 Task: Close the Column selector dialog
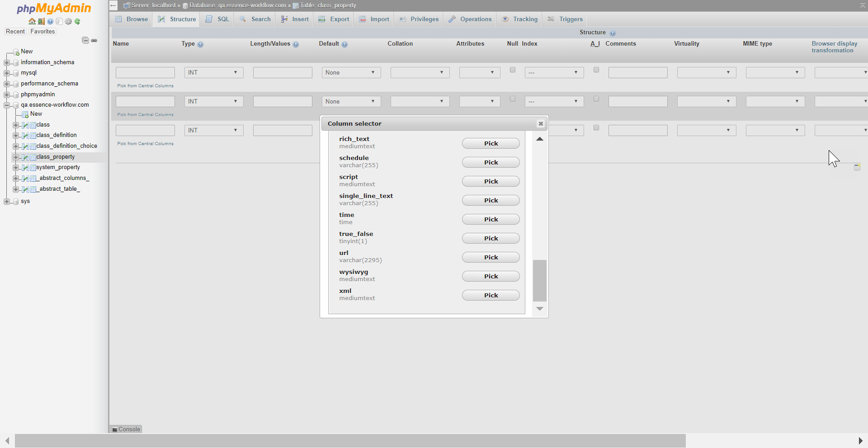tap(541, 123)
